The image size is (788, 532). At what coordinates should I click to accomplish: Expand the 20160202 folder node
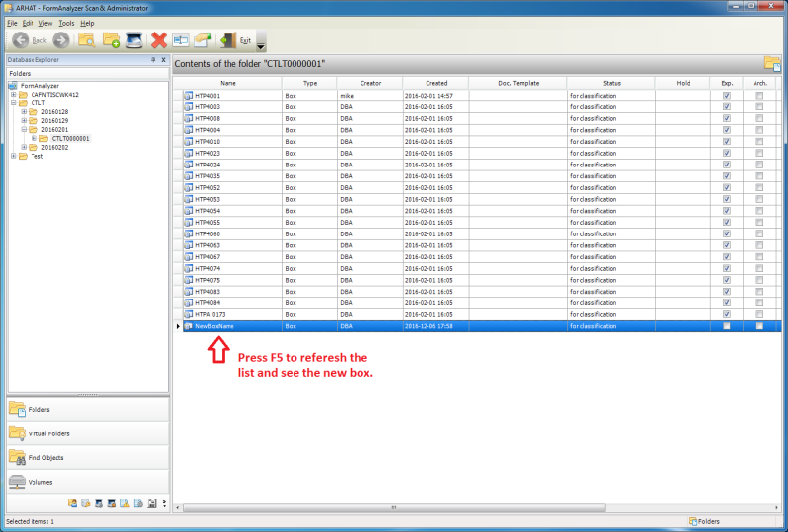pyautogui.click(x=24, y=147)
